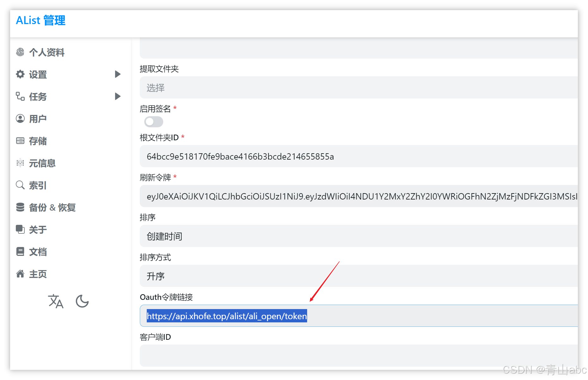Click the 主页 home icon
This screenshot has width=588, height=380.
click(20, 274)
